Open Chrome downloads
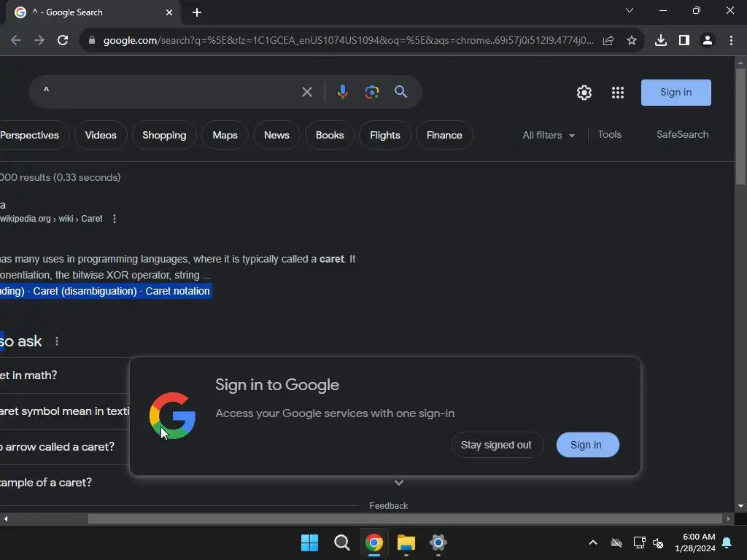Image resolution: width=747 pixels, height=560 pixels. (x=661, y=41)
